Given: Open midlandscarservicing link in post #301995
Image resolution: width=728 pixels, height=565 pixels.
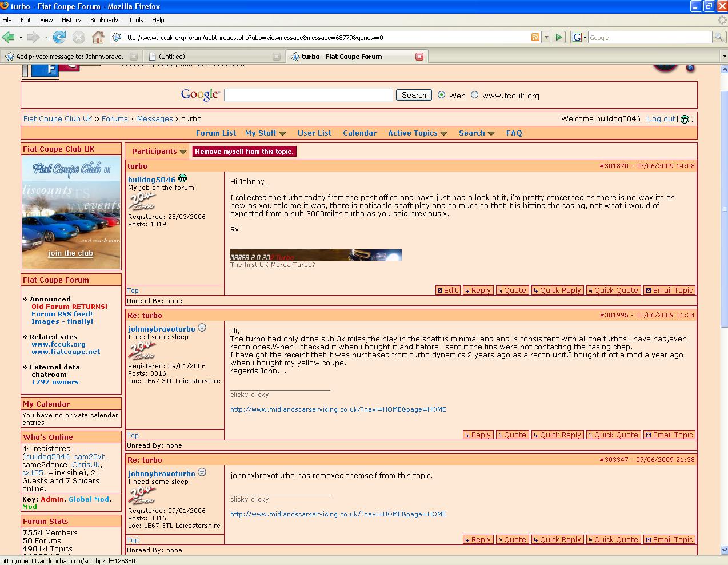Looking at the screenshot, I should point(338,409).
